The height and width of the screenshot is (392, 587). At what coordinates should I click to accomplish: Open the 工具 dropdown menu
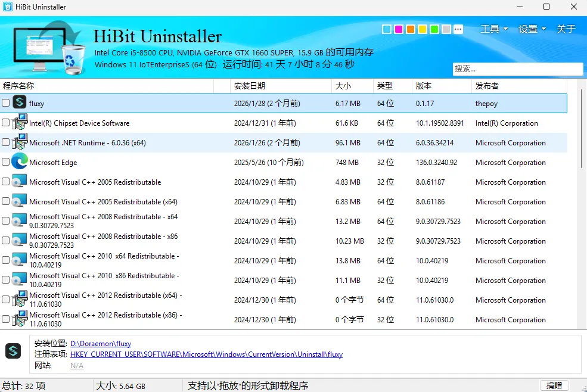point(494,29)
